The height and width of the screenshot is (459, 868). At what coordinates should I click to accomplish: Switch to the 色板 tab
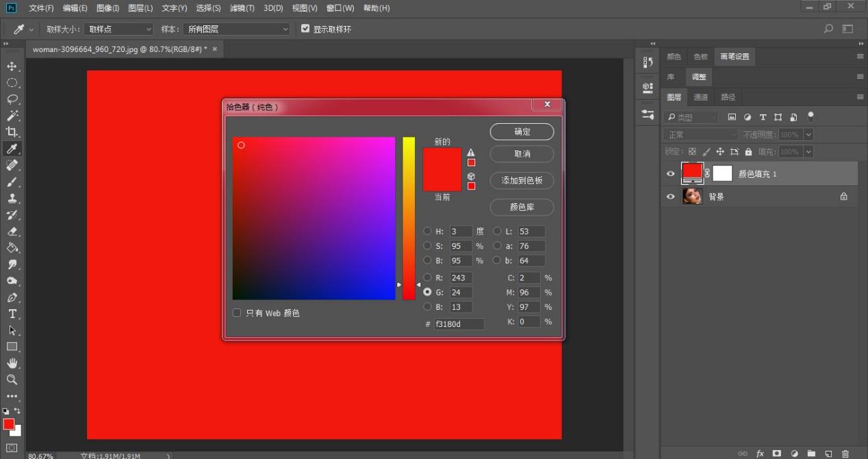click(701, 56)
